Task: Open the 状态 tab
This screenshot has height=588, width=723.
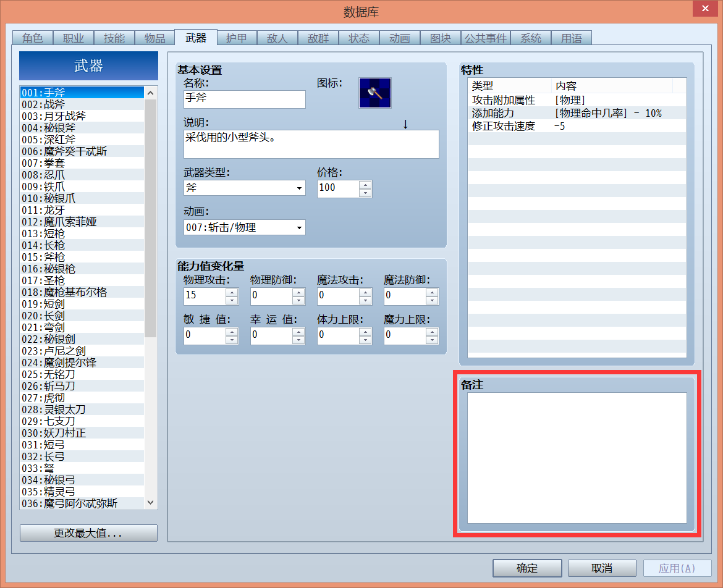Action: point(359,38)
